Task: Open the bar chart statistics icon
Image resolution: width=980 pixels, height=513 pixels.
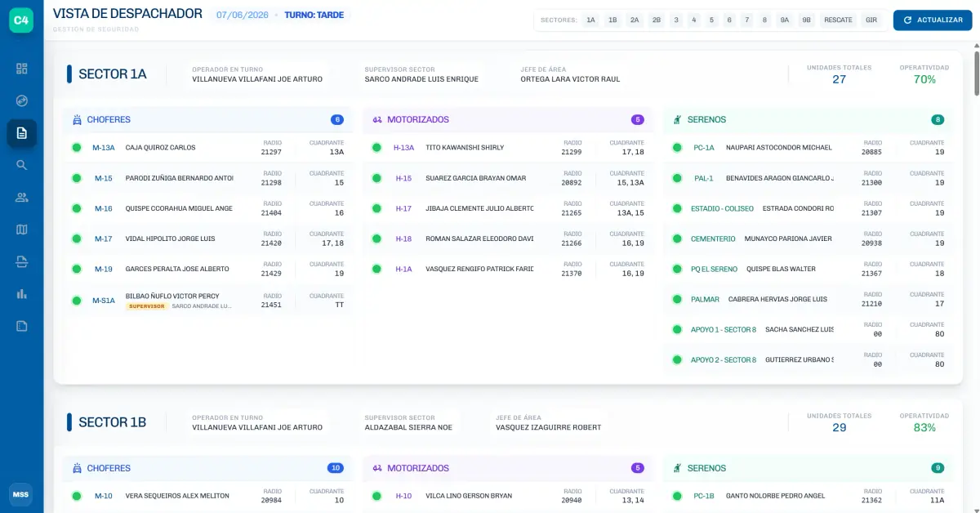Action: pos(22,293)
